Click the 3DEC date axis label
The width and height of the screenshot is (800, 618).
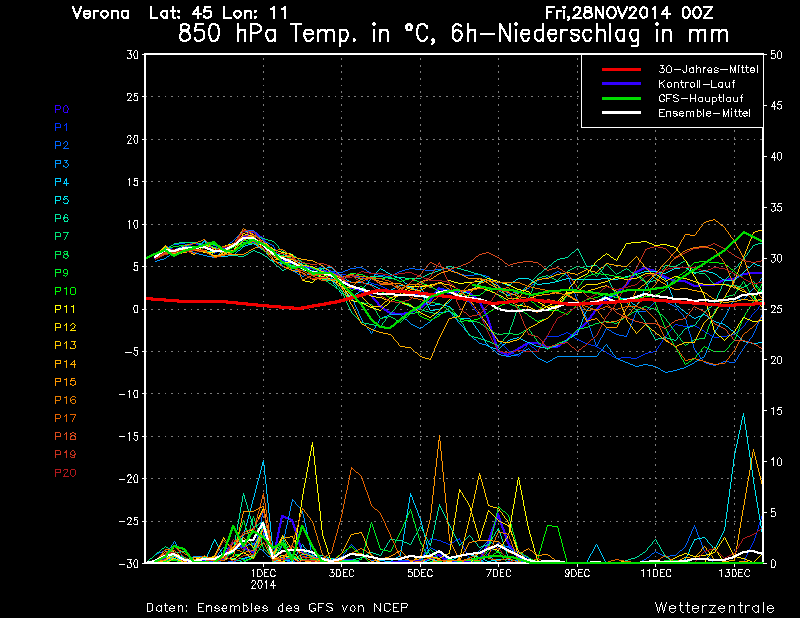(x=341, y=573)
